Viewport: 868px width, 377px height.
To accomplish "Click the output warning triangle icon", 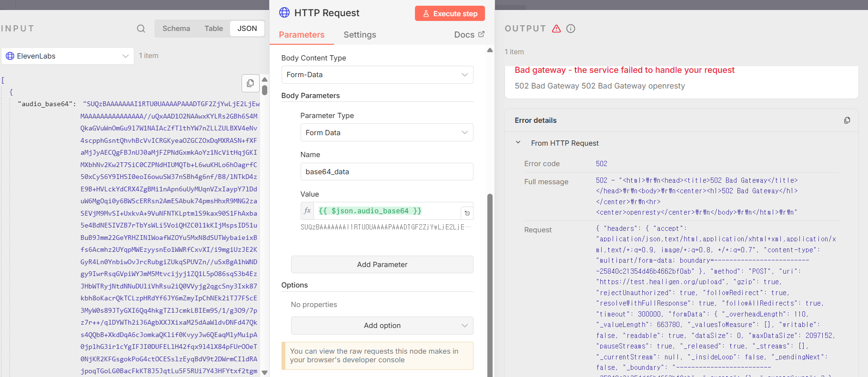I will (x=556, y=29).
